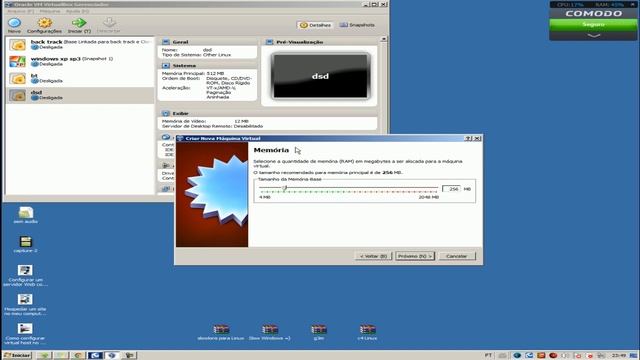Click the dsd preview thumbnail
Screen dimensions: 640x360
click(320, 76)
